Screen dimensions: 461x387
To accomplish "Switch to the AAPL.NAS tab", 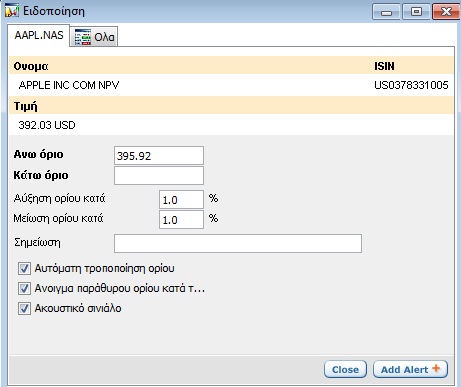I will click(39, 35).
